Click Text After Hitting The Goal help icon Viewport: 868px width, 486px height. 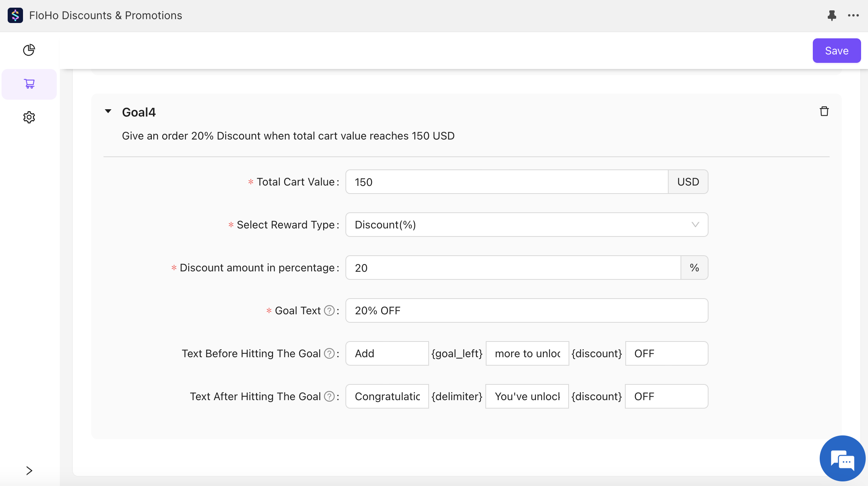(329, 396)
